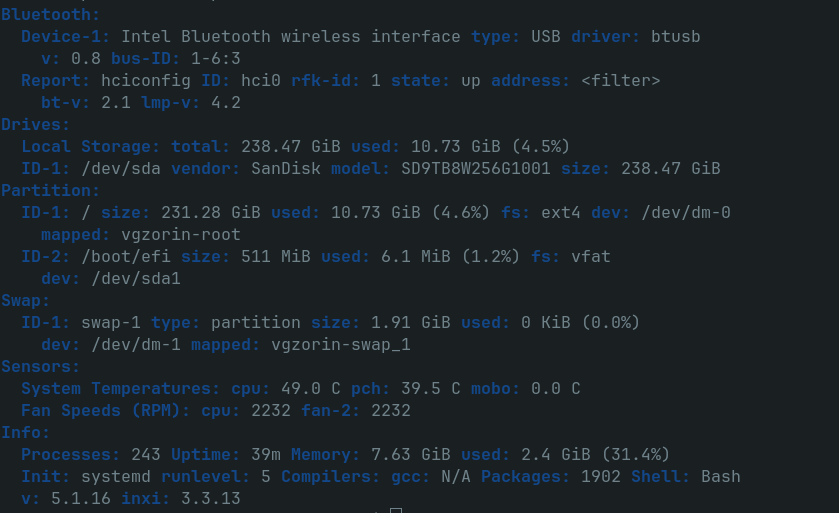Viewport: 839px width, 513px height.
Task: Click the inxi version 3.3.13
Action: pyautogui.click(x=211, y=498)
